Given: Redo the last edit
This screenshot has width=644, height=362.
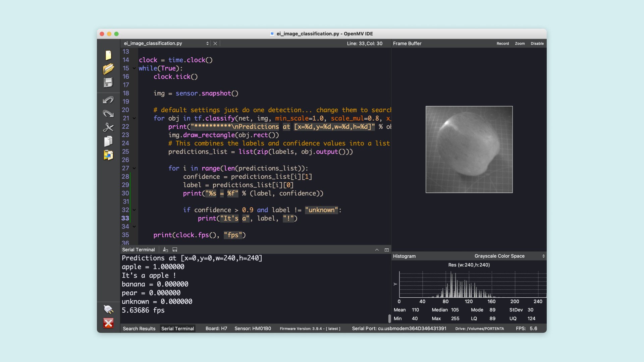Looking at the screenshot, I should tap(108, 114).
